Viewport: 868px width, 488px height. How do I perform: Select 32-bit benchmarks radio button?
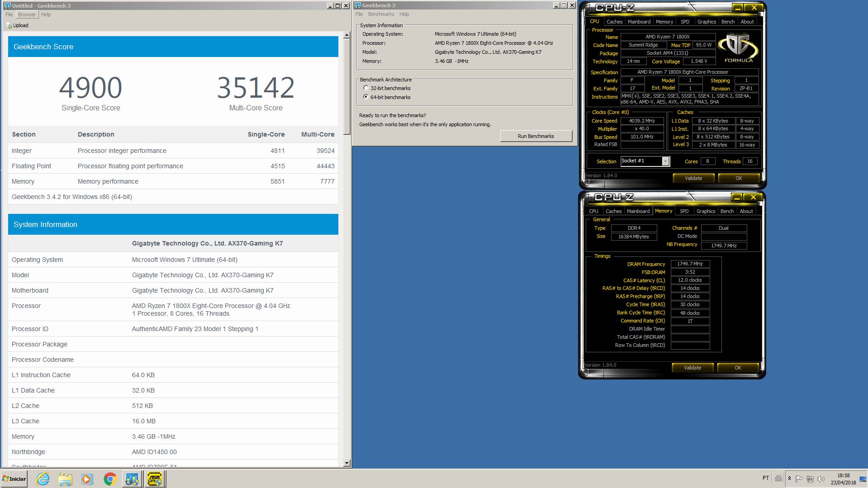(x=366, y=88)
